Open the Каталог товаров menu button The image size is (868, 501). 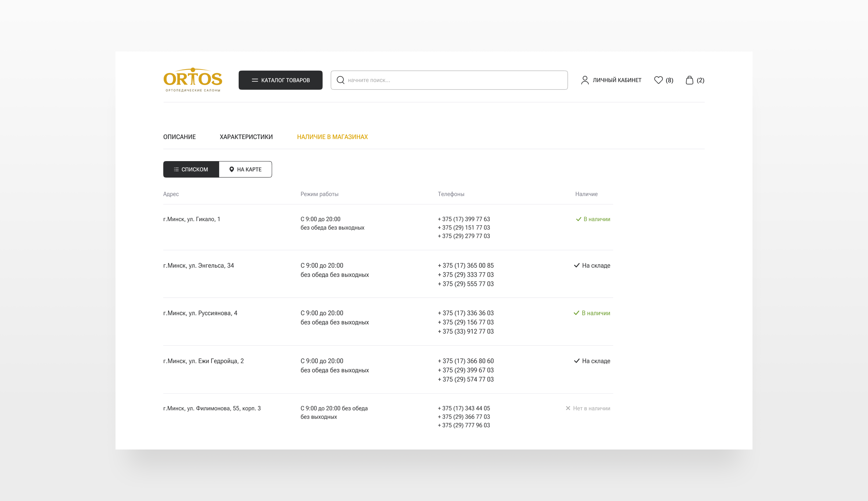(280, 80)
